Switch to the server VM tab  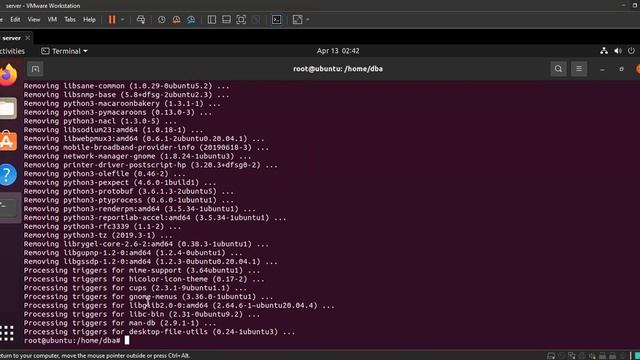11,38
